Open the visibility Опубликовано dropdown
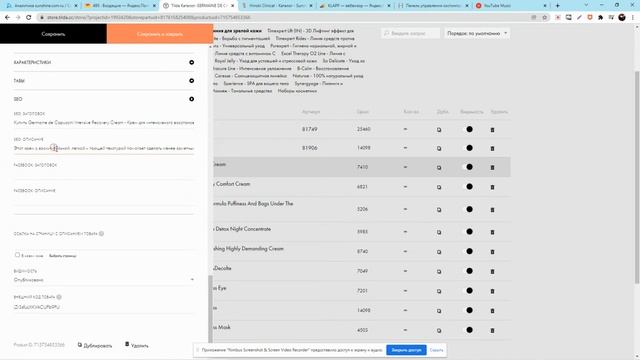 (x=104, y=280)
